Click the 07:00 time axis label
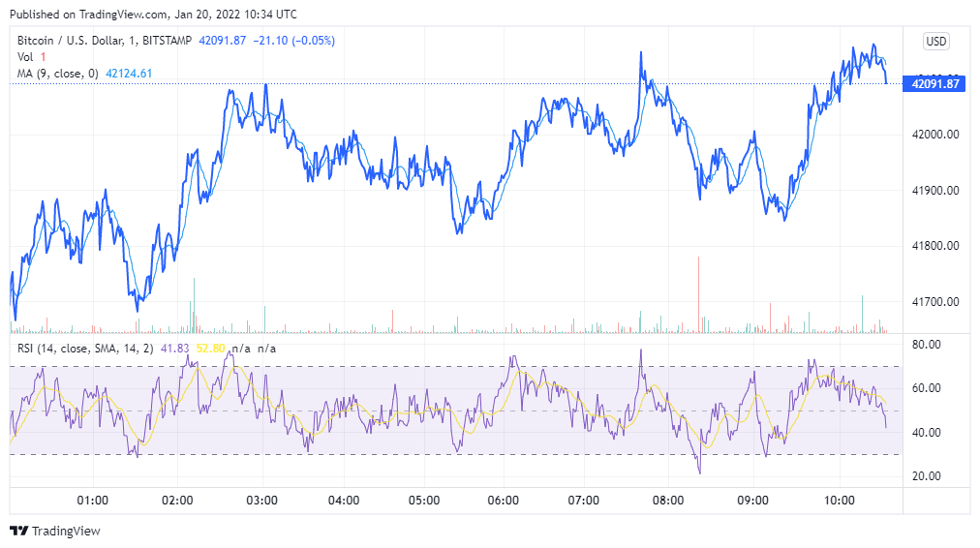The image size is (980, 548). (x=584, y=501)
